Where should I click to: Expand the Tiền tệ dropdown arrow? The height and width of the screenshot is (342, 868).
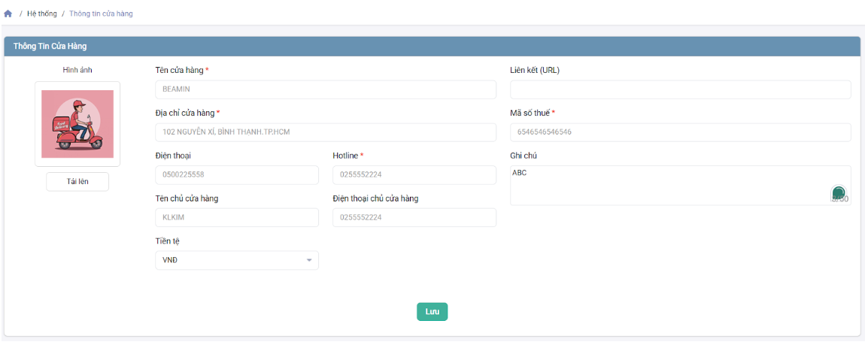tap(308, 261)
